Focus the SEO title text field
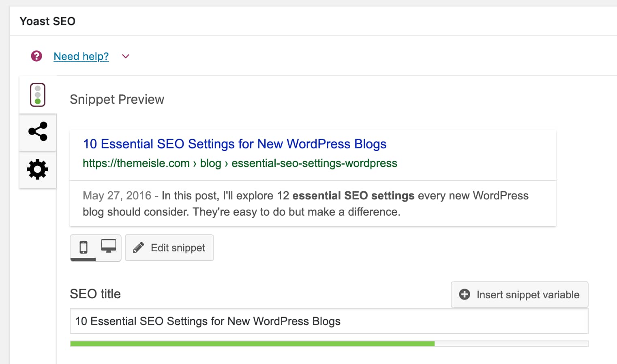617x364 pixels. point(328,321)
